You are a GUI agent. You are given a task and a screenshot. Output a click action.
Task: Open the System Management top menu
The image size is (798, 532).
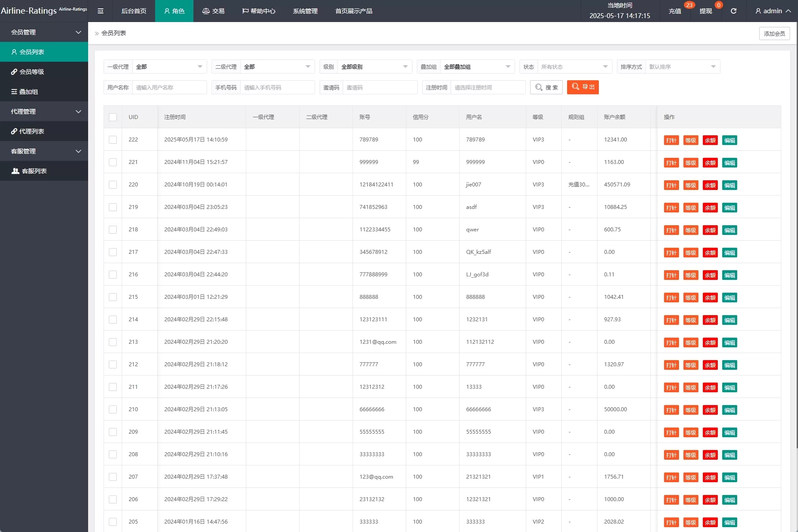click(305, 11)
